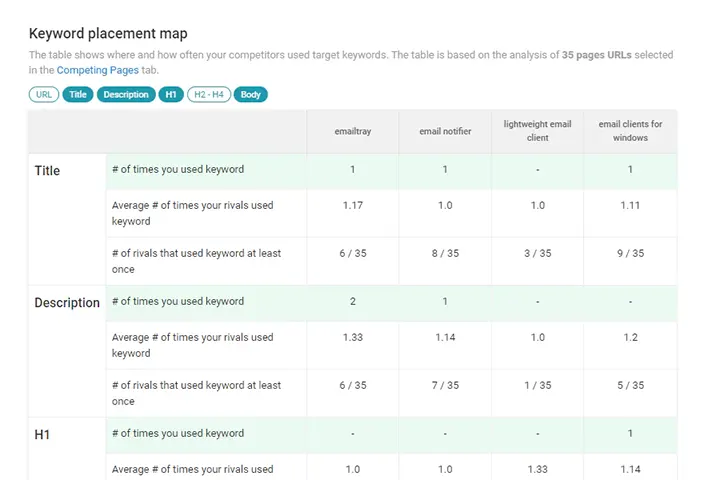Viewport: 704px width, 480px height.
Task: Select the Description section row label
Action: click(67, 303)
